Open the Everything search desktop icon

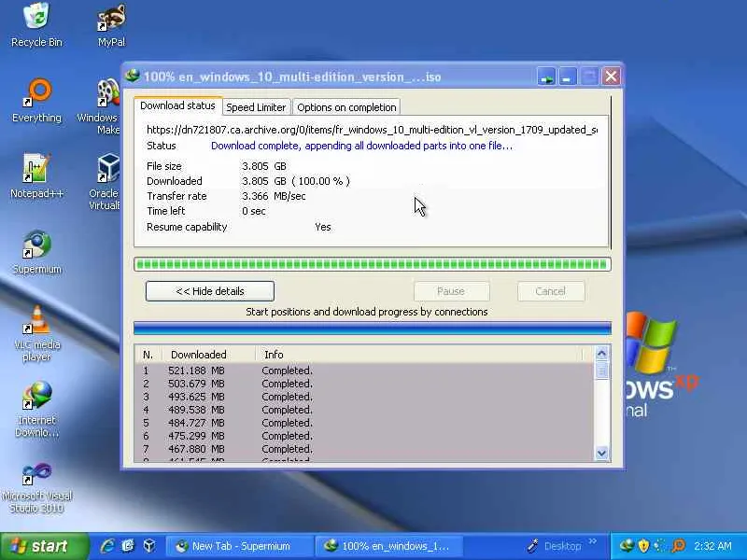tap(36, 101)
